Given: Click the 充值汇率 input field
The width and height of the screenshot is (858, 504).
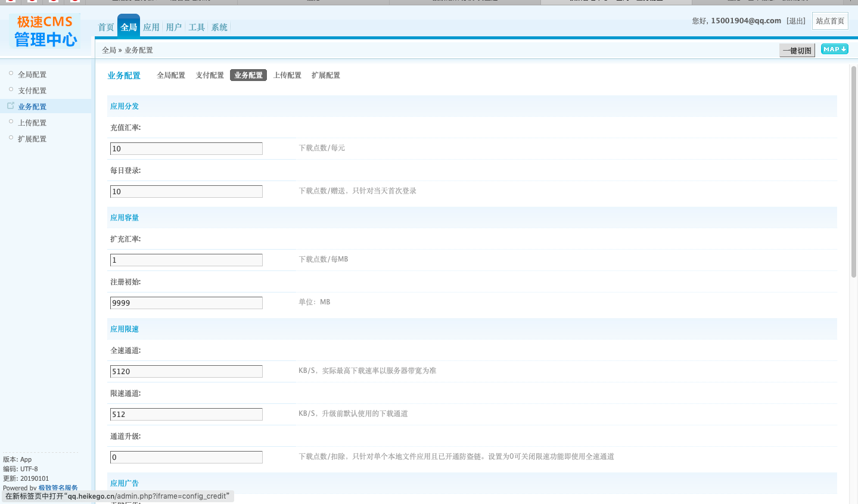Looking at the screenshot, I should click(186, 149).
